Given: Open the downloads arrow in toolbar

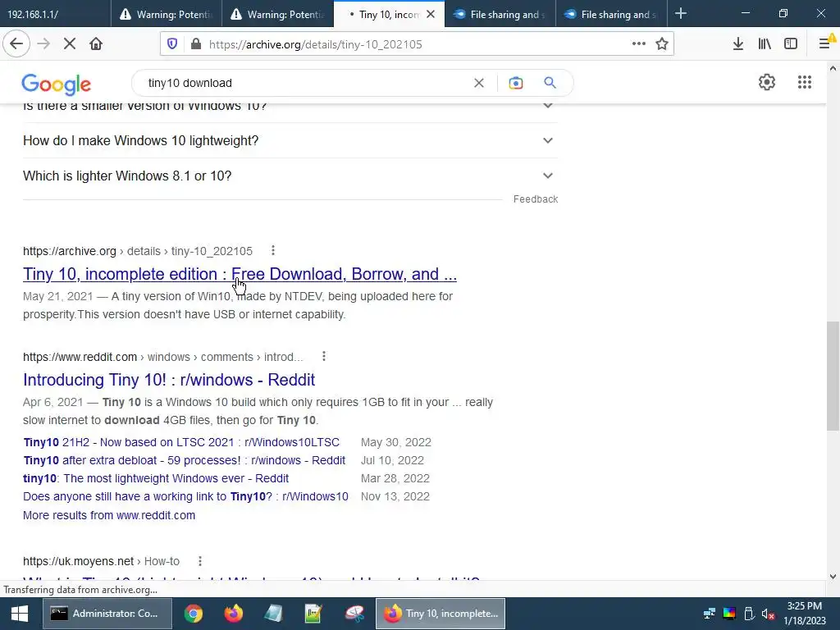Looking at the screenshot, I should [x=738, y=44].
